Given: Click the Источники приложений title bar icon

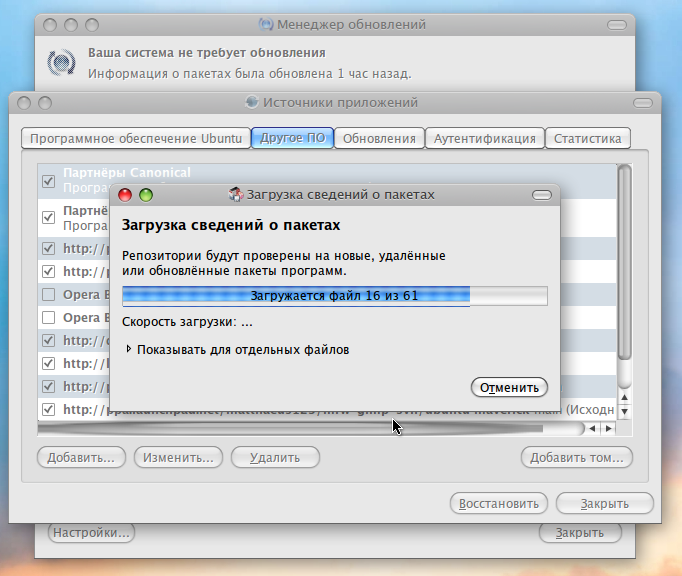Looking at the screenshot, I should [x=251, y=102].
